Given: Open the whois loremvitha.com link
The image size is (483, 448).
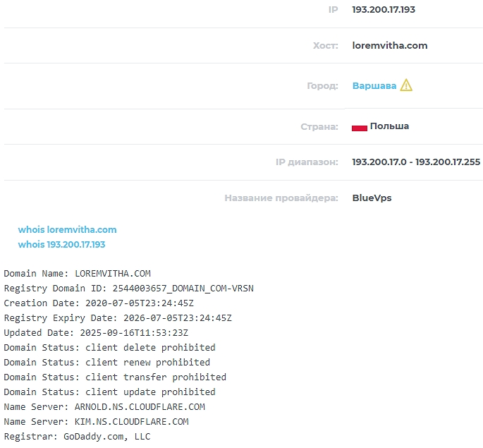Looking at the screenshot, I should pos(68,229).
